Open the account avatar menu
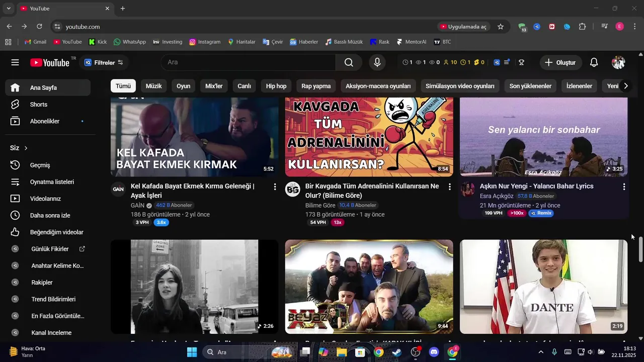This screenshot has width=644, height=362. [618, 62]
